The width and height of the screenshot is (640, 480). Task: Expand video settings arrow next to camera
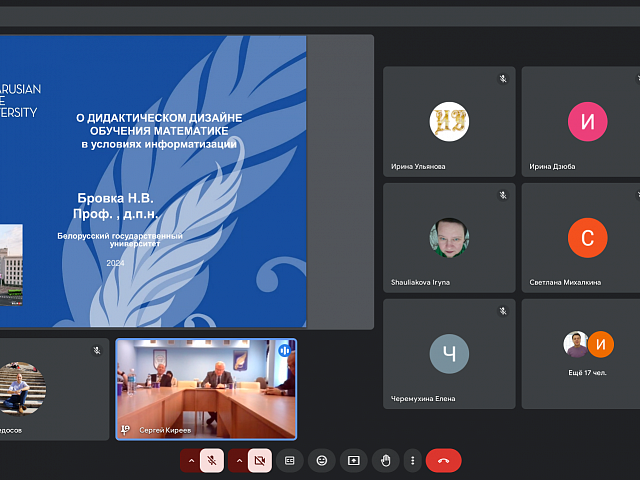(238, 460)
